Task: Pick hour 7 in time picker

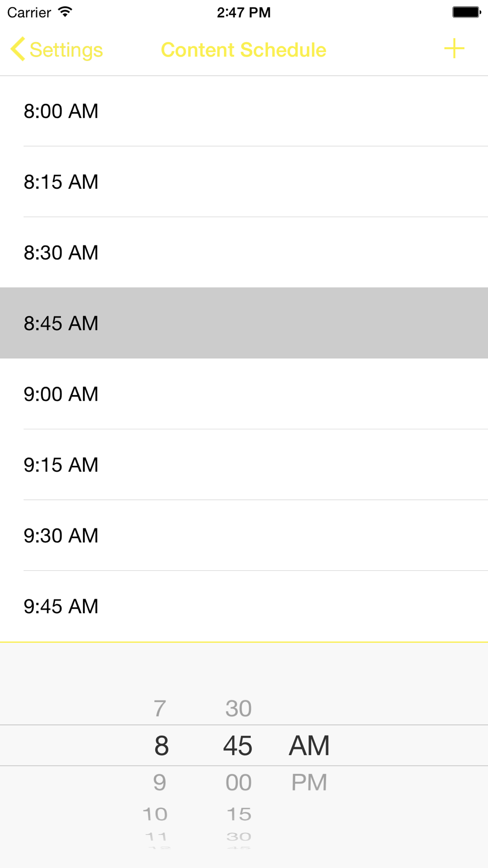Action: (160, 708)
